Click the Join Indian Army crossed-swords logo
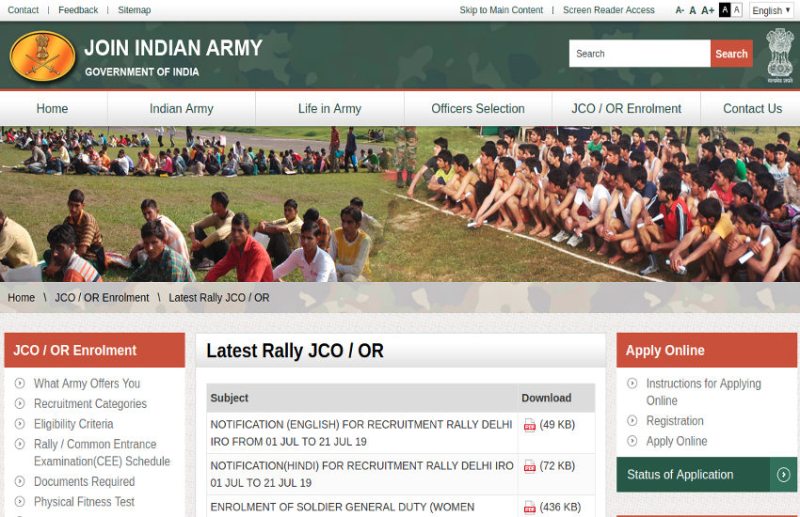This screenshot has width=800, height=517. (x=43, y=56)
